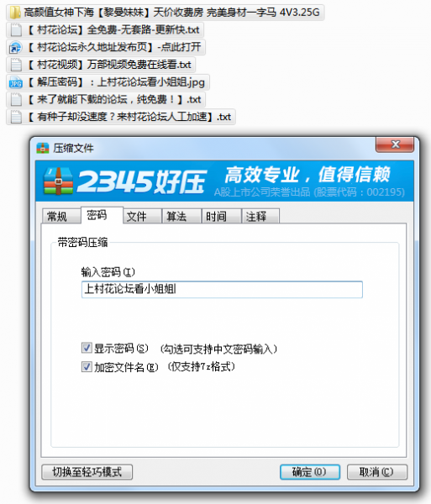The image size is (431, 504).
Task: Click inside the 输入密码 text field
Action: pyautogui.click(x=222, y=289)
